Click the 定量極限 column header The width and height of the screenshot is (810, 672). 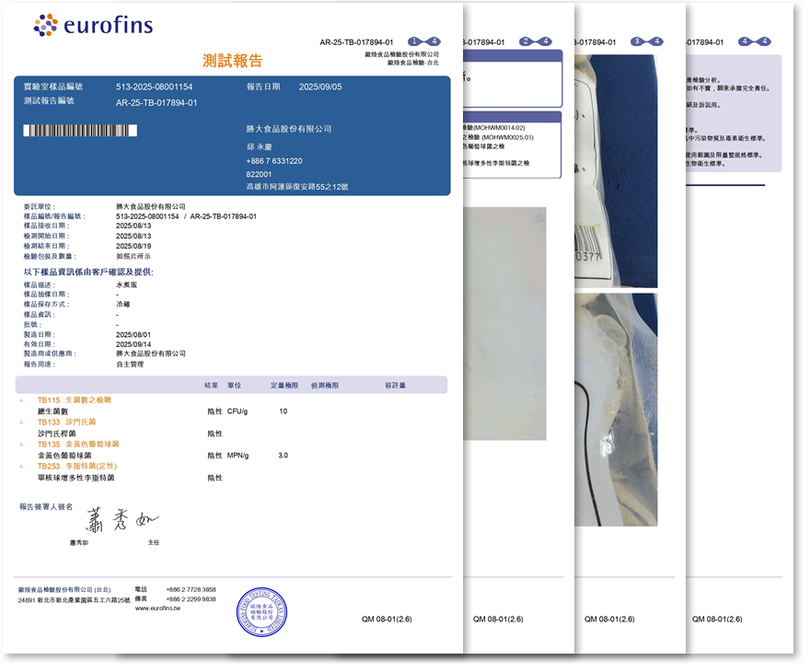tap(284, 385)
